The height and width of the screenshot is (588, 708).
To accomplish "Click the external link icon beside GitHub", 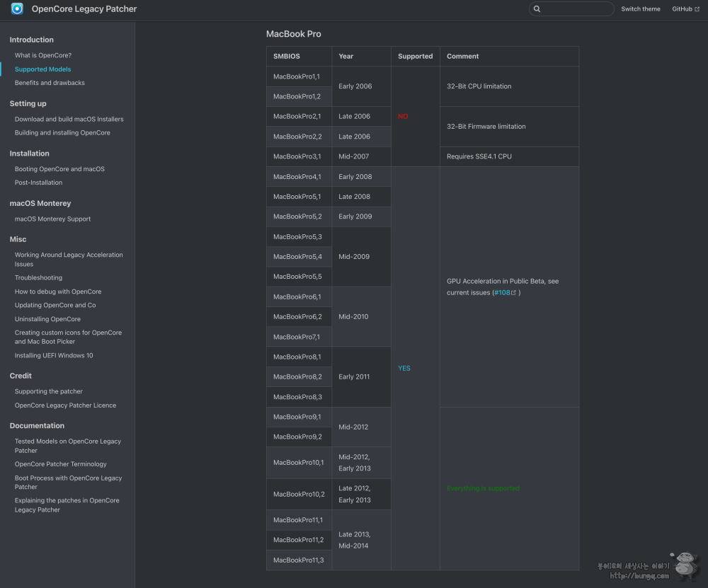I will tap(697, 9).
